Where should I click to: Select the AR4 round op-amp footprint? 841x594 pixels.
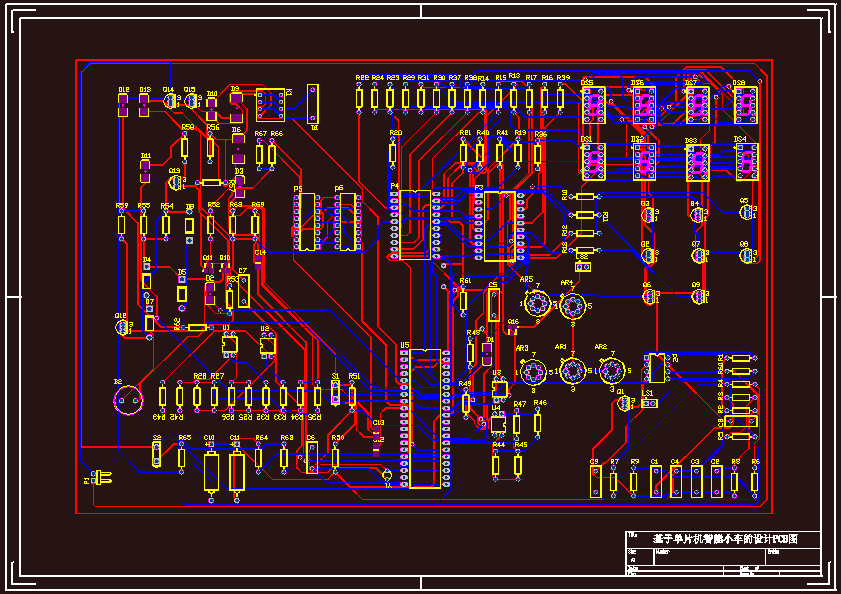point(573,306)
